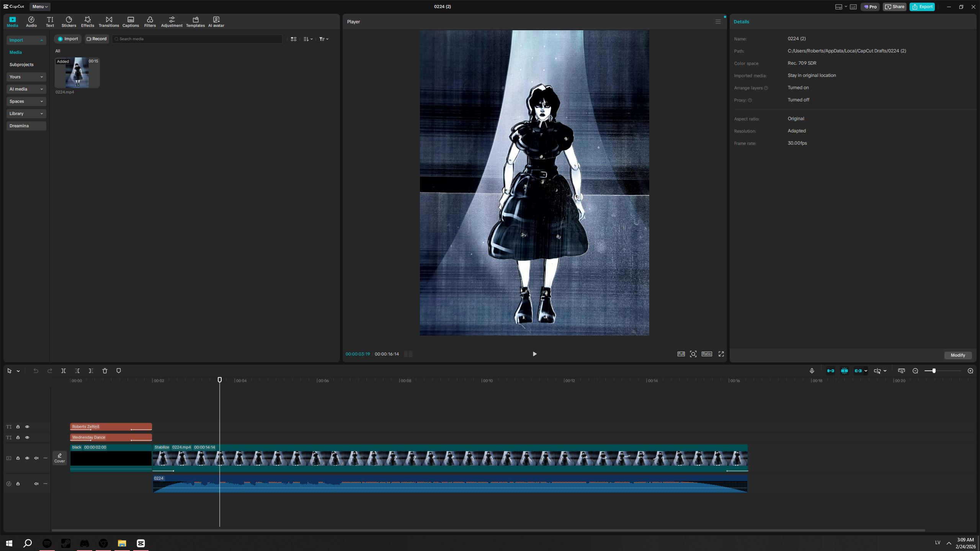Click the Split clip tool icon

(64, 371)
